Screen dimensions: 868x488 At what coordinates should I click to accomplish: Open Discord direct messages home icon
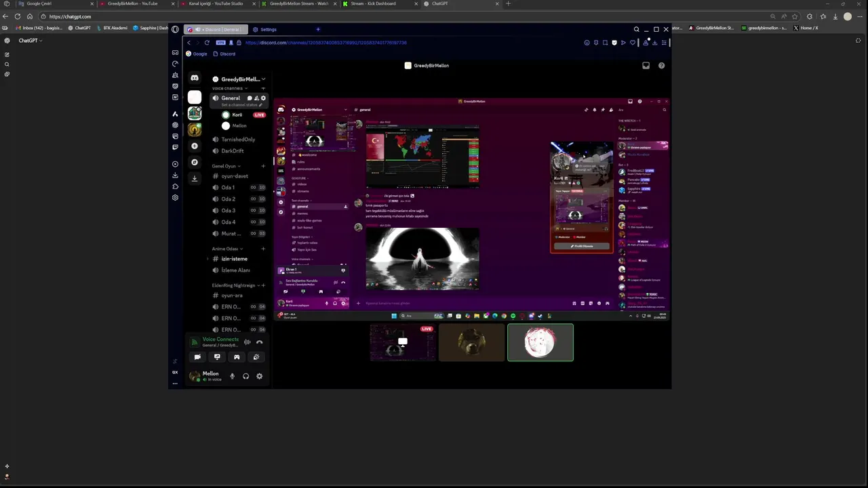point(195,79)
